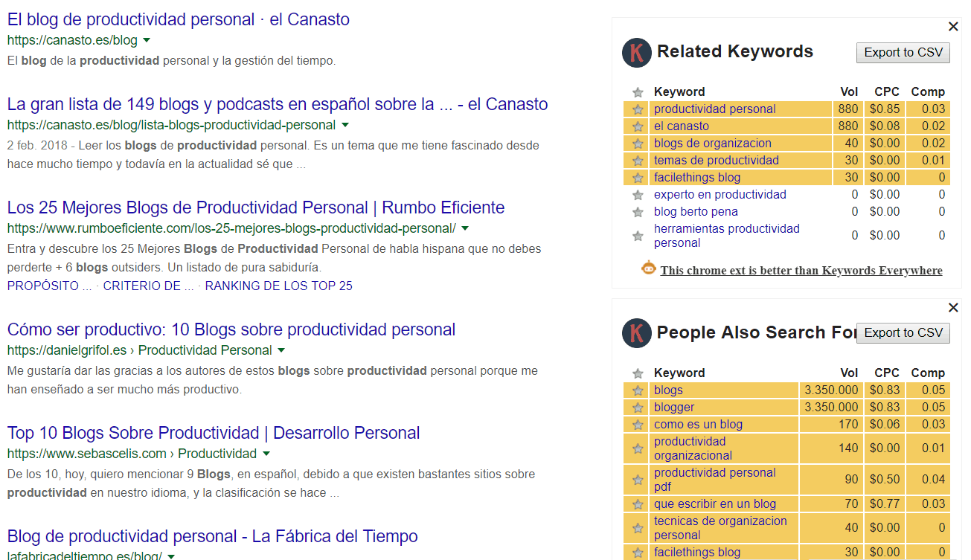The width and height of the screenshot is (971, 560).
Task: Click the K logo on People Also Search For panel
Action: pyautogui.click(x=636, y=333)
